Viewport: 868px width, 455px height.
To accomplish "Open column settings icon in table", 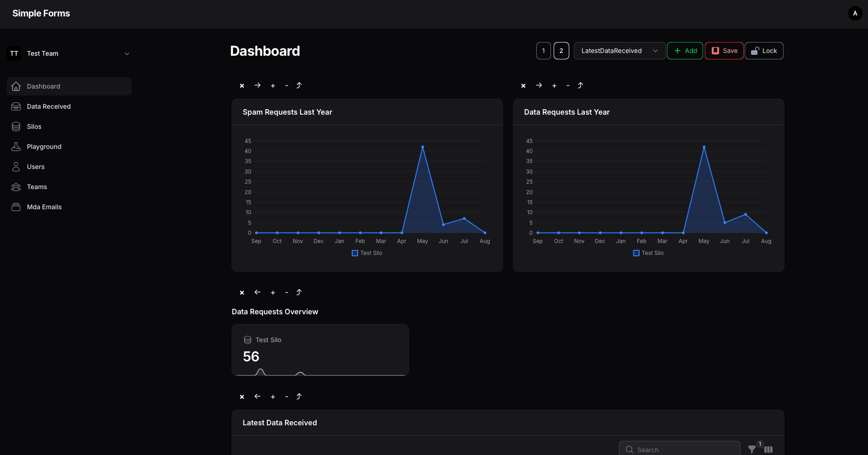I will 768,450.
